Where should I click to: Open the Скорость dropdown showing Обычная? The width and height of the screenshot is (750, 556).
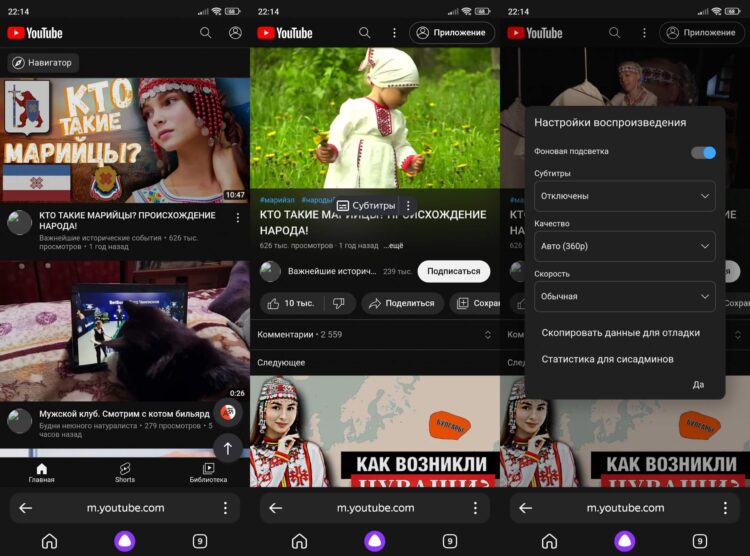point(625,296)
